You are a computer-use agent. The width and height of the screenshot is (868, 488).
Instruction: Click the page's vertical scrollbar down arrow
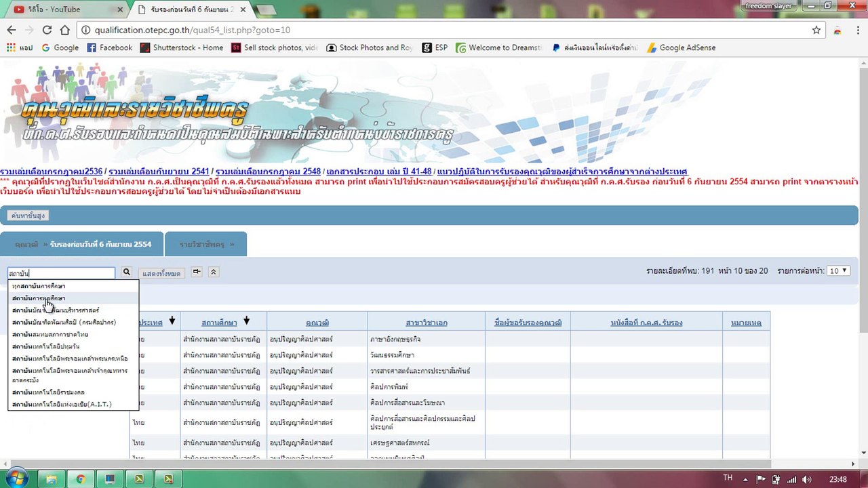coord(862,453)
